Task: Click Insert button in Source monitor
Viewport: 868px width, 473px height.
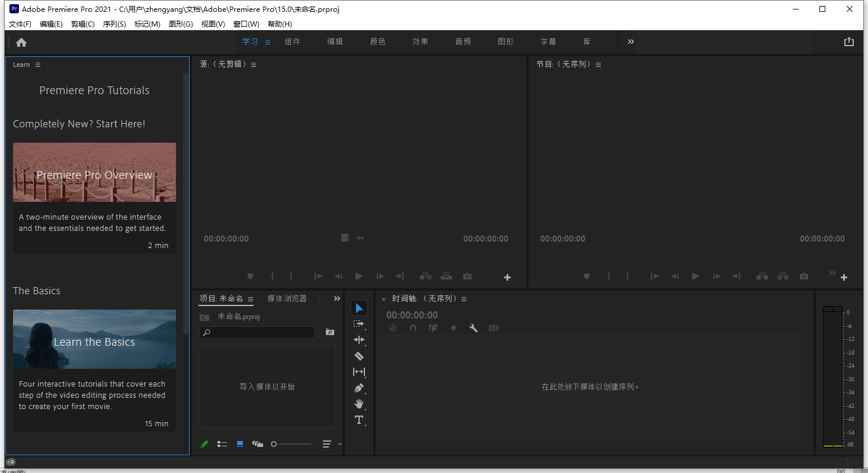Action: click(425, 276)
